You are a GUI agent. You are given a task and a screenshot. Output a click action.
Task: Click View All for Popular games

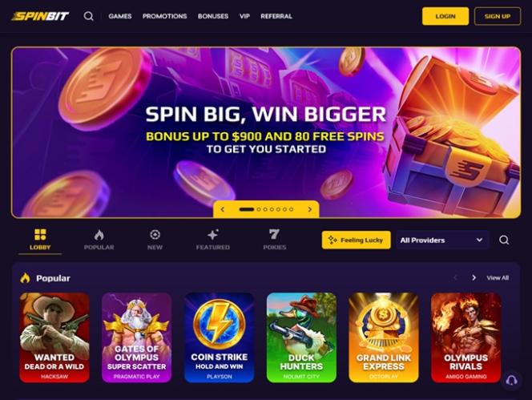coord(498,278)
